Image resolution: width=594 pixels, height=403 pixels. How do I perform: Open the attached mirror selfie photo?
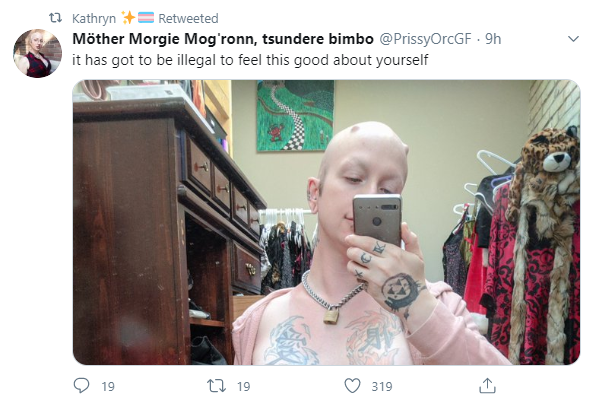pyautogui.click(x=326, y=222)
